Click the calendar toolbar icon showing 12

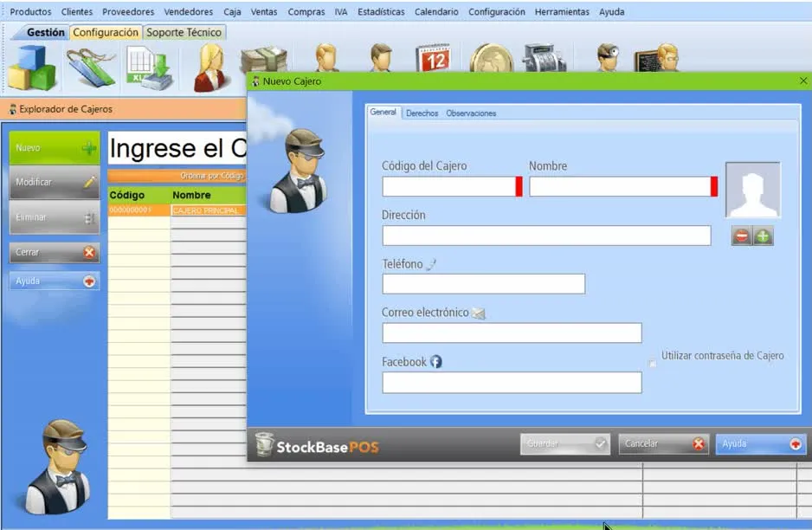(434, 58)
